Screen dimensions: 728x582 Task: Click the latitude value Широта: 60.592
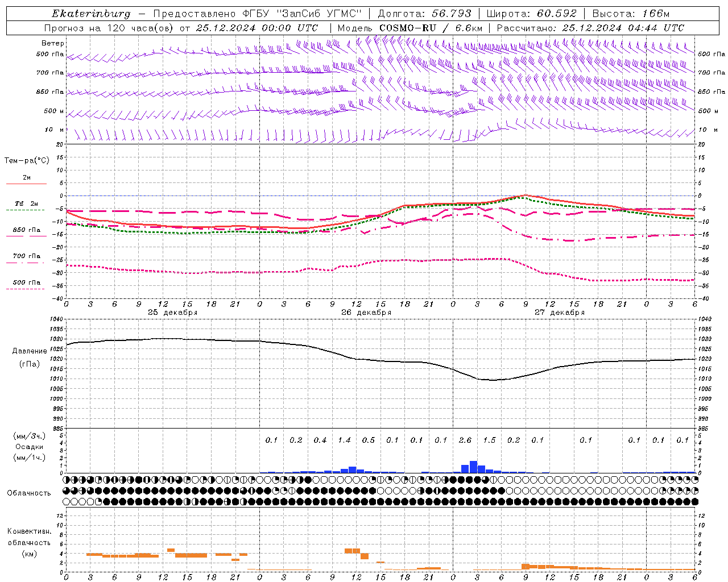[x=532, y=14]
